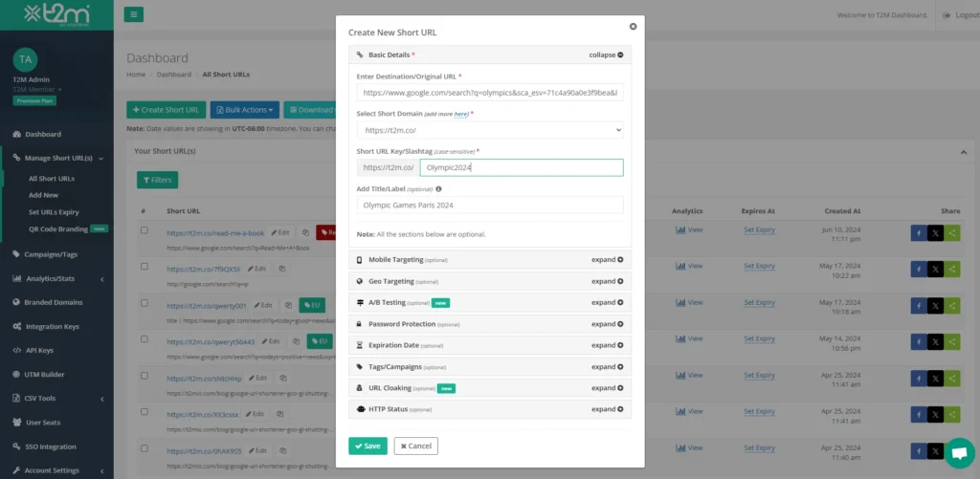Check the qweryt56443 row checkbox

145,339
